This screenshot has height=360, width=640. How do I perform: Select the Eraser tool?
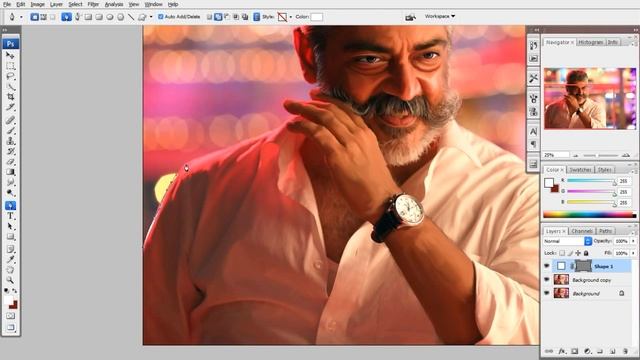click(10, 162)
